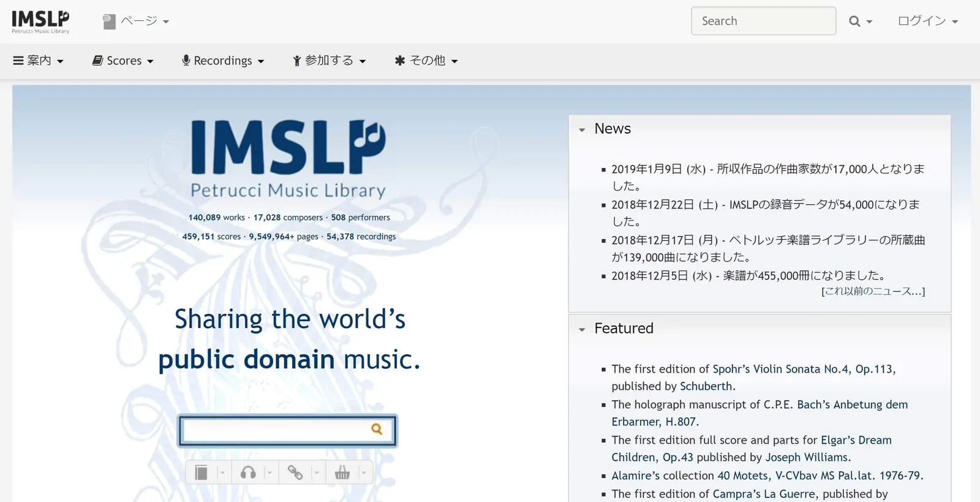The image size is (980, 502).
Task: Expand arrow next to the scores book icon
Action: click(x=222, y=473)
